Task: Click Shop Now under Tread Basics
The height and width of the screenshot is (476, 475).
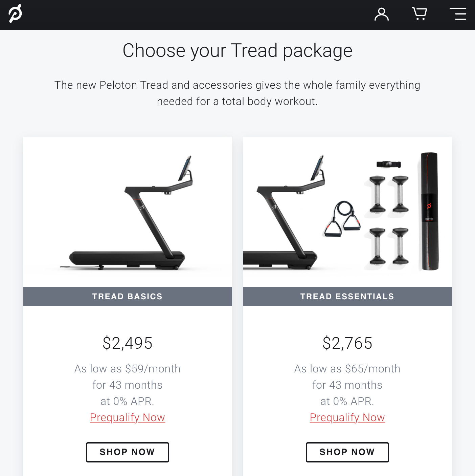Action: (x=128, y=452)
